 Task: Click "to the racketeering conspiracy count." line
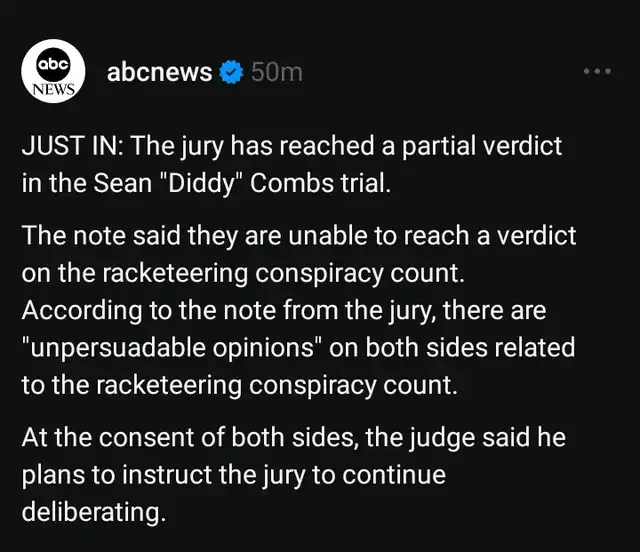coord(240,385)
